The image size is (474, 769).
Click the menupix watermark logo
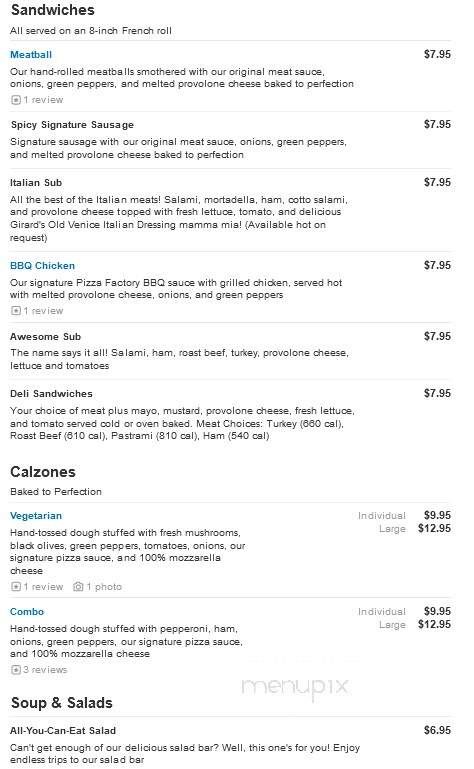pos(295,687)
